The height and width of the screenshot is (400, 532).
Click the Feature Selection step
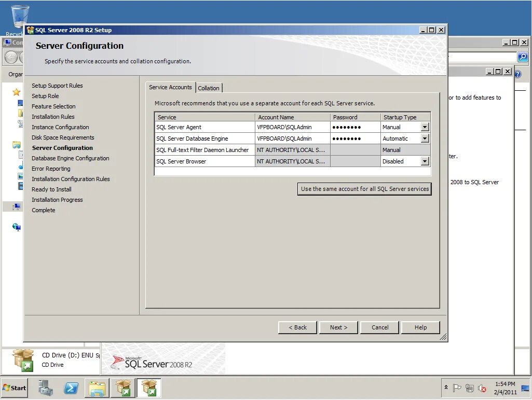click(53, 106)
